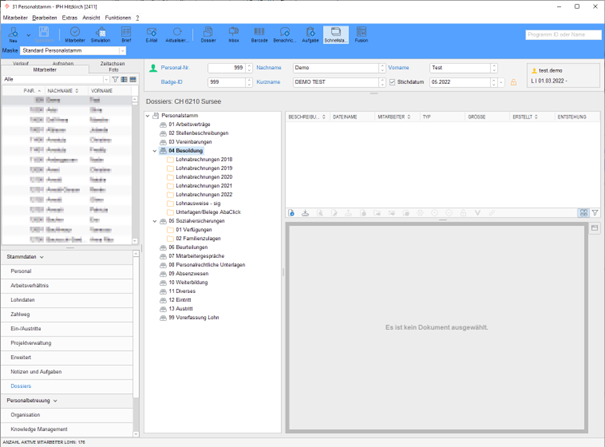Click the filter icon above the document list
The width and height of the screenshot is (605, 447).
coord(595,213)
